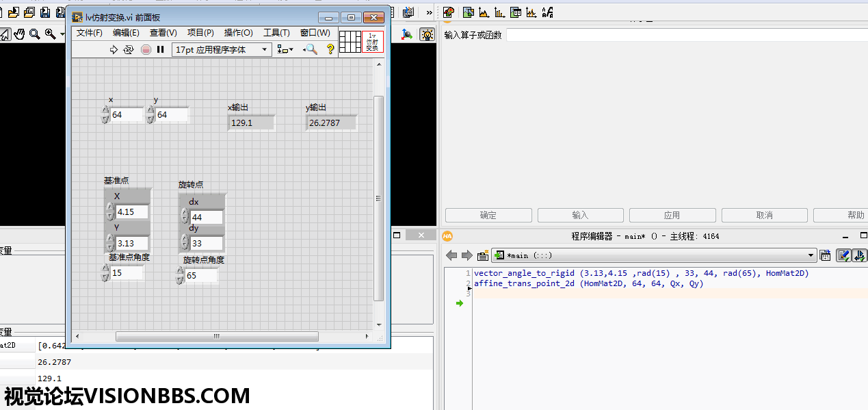Click the 输入算子或函数 text field
Viewport: 868px width, 410px height.
(x=684, y=35)
